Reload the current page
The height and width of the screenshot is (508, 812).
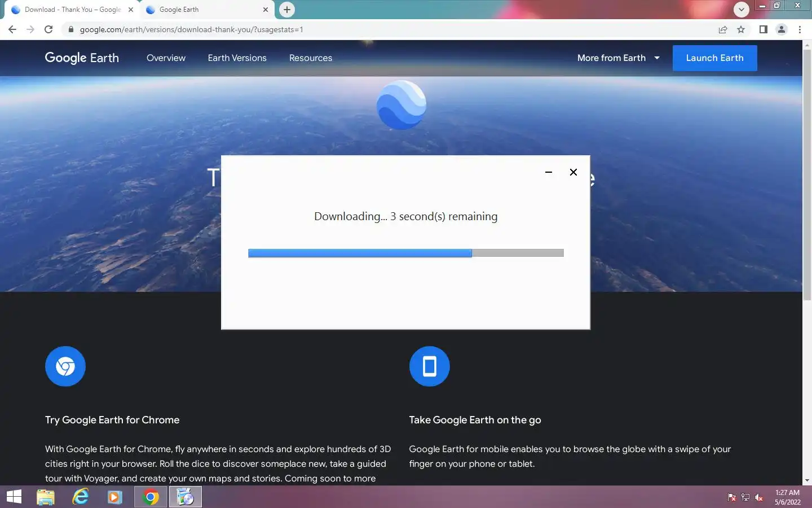[x=48, y=29]
